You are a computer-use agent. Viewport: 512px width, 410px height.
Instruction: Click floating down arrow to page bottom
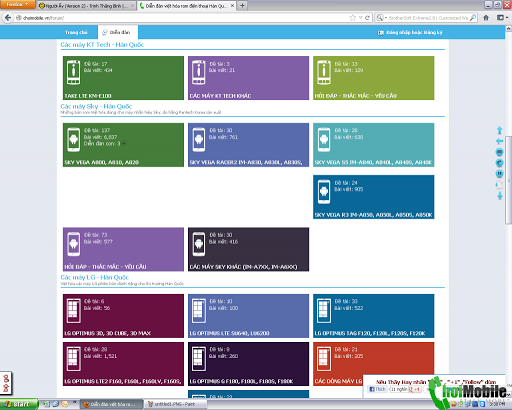coord(500,196)
